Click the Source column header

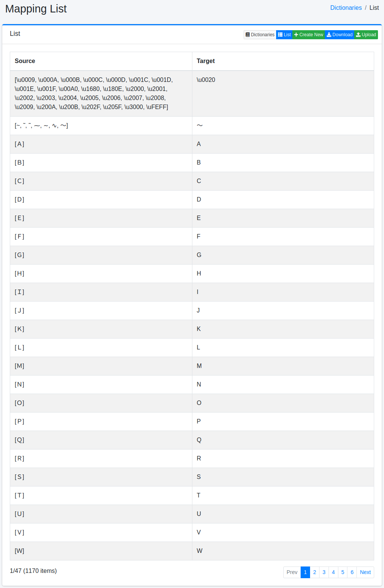pos(25,61)
